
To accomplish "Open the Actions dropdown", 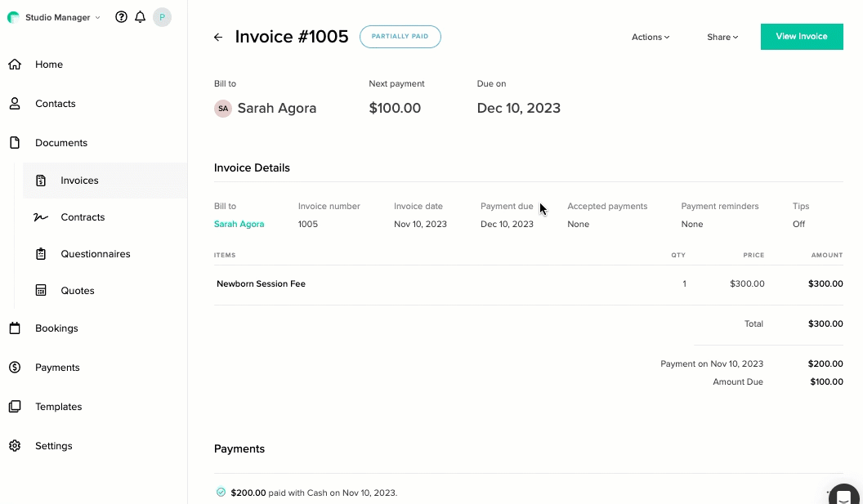I will (650, 37).
